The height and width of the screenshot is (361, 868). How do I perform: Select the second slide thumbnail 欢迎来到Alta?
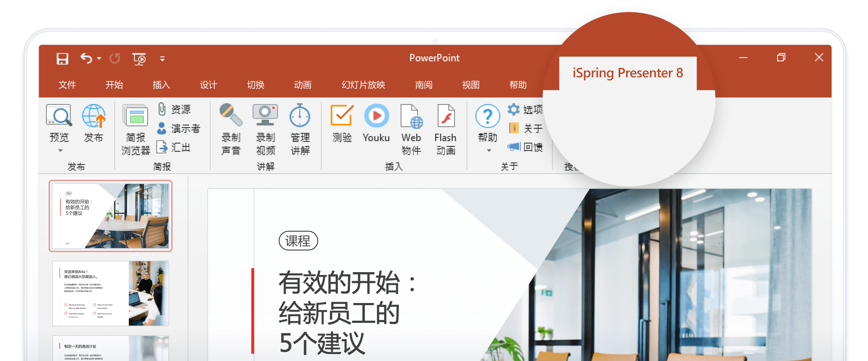click(110, 293)
